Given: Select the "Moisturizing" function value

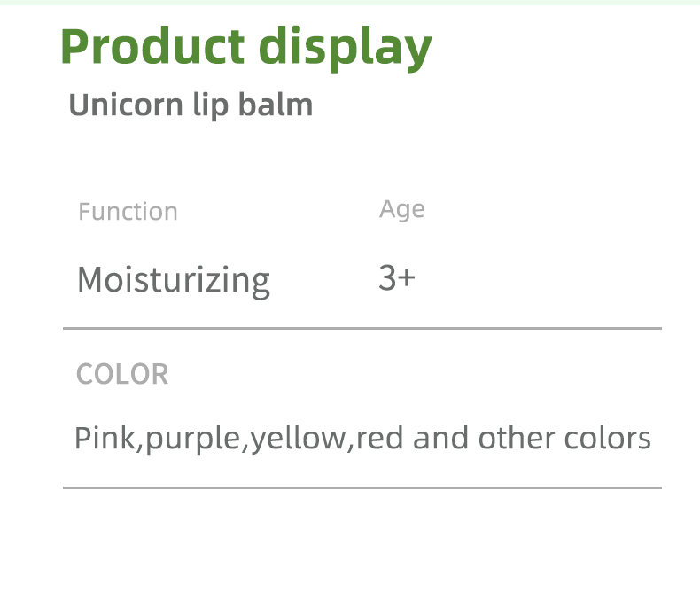Looking at the screenshot, I should coord(174,280).
